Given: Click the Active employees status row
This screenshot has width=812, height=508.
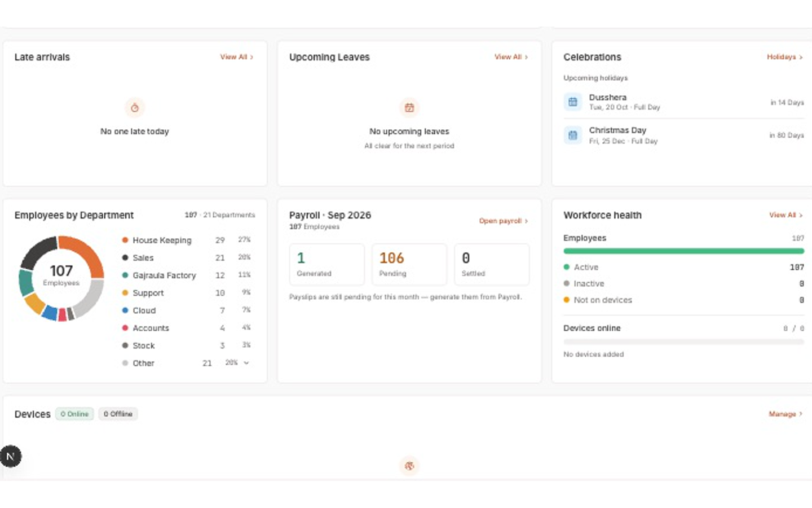Looking at the screenshot, I should point(683,267).
